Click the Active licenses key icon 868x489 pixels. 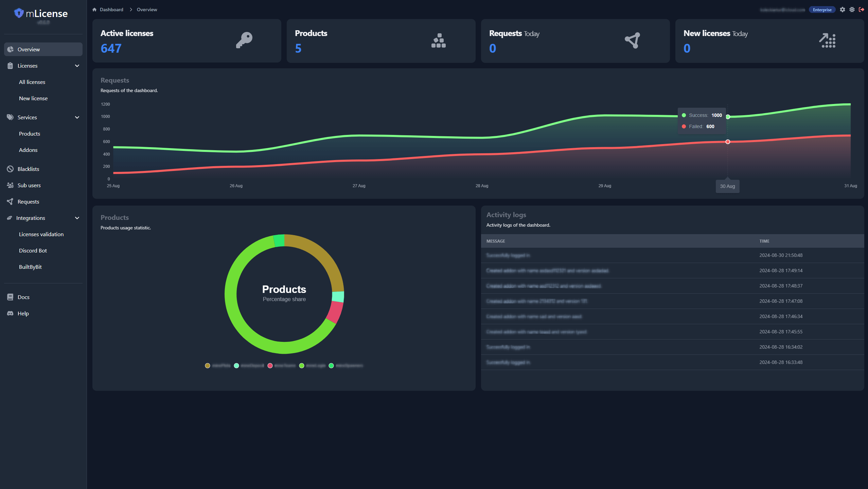pos(244,40)
